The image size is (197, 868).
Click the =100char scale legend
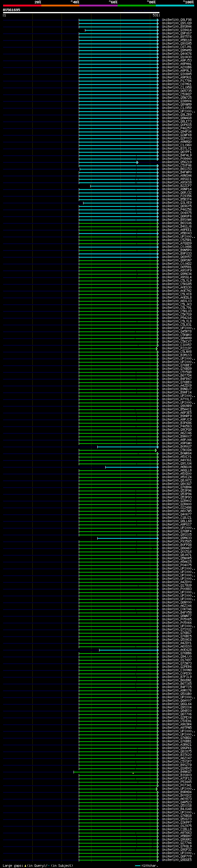pyautogui.click(x=147, y=865)
